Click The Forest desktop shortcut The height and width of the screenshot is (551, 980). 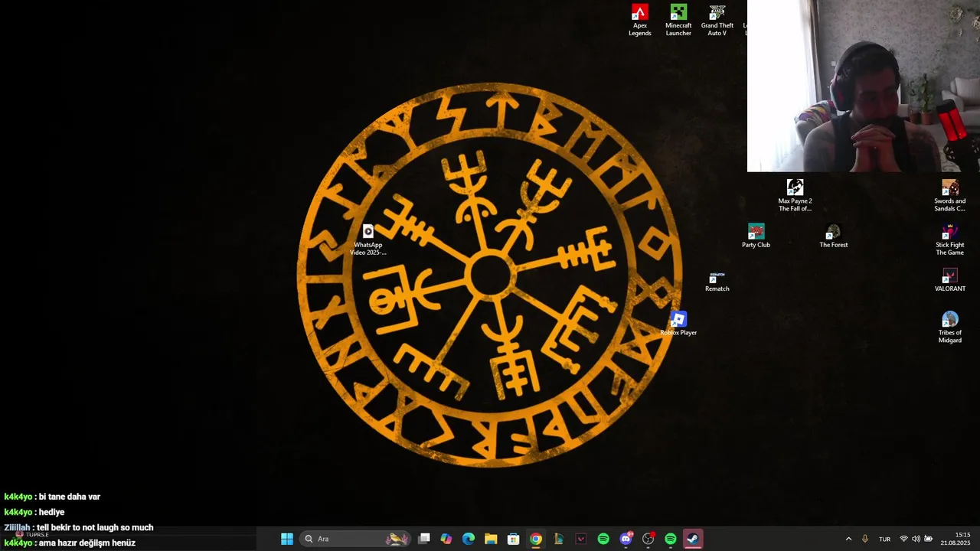click(834, 236)
